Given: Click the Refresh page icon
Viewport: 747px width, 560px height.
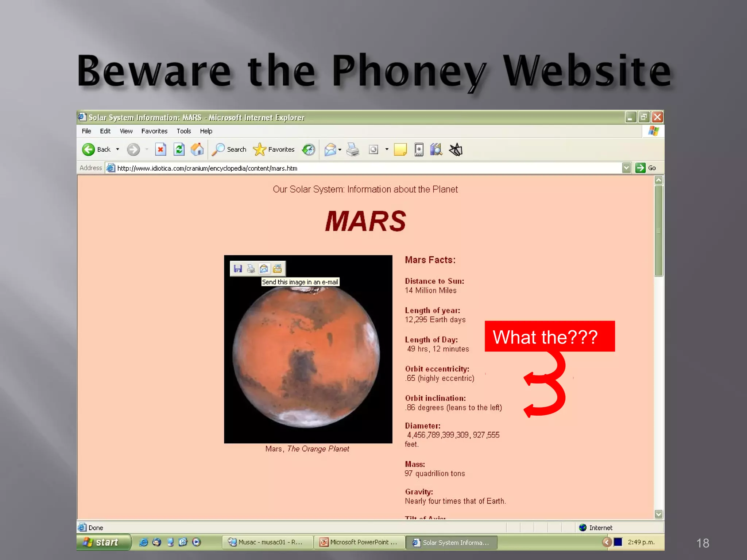Looking at the screenshot, I should (179, 149).
